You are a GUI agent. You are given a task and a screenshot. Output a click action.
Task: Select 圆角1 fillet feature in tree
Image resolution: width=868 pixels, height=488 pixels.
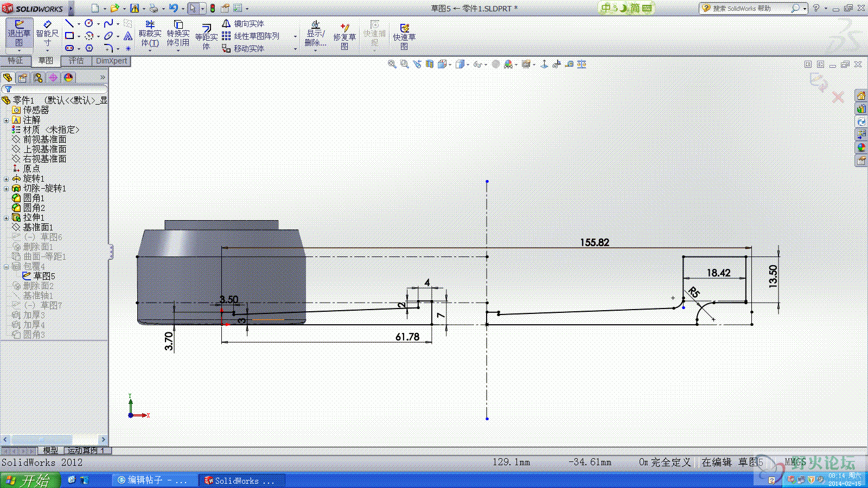[x=29, y=198]
